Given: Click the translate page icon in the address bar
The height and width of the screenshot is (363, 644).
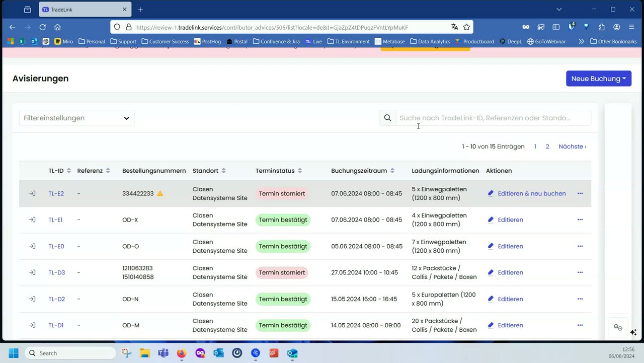Looking at the screenshot, I should click(454, 27).
